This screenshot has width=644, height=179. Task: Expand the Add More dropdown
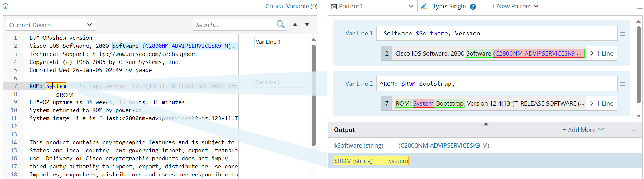pyautogui.click(x=583, y=130)
